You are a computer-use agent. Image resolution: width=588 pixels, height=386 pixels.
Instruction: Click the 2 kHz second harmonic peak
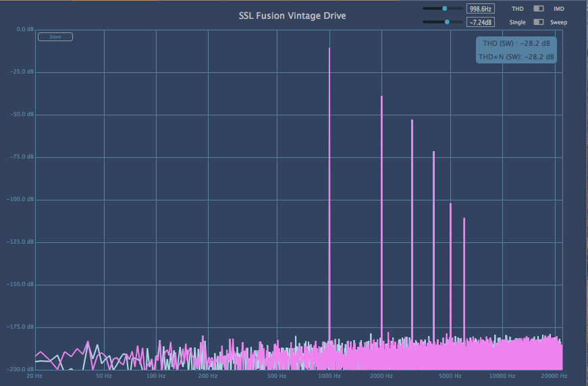pos(381,218)
